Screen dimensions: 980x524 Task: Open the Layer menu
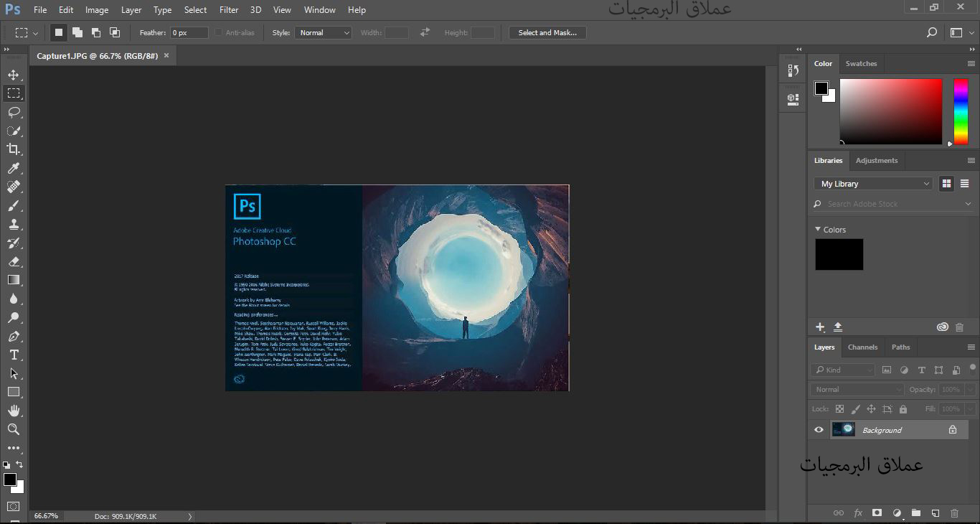131,10
